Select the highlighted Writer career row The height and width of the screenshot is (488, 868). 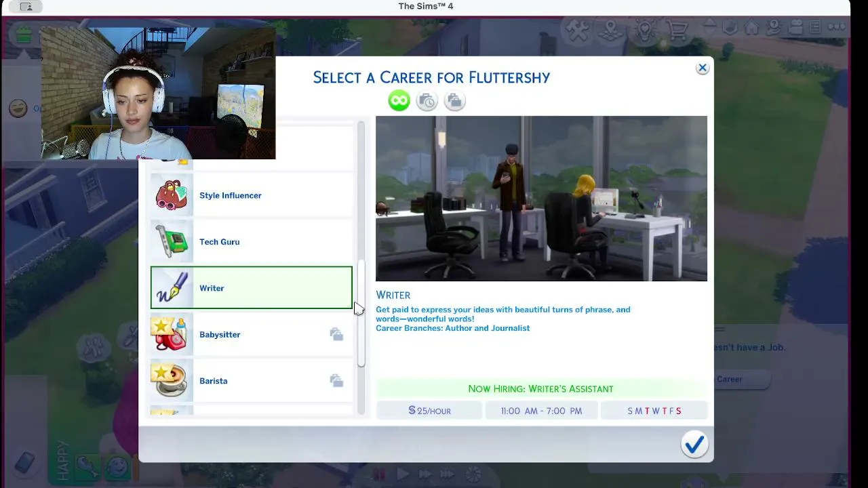click(252, 288)
